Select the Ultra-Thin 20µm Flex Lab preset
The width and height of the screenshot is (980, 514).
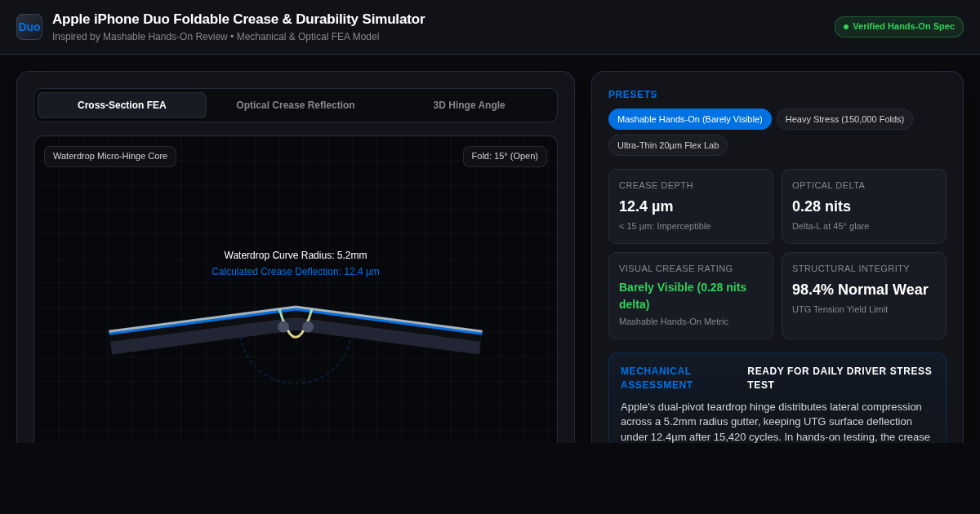[x=668, y=145]
